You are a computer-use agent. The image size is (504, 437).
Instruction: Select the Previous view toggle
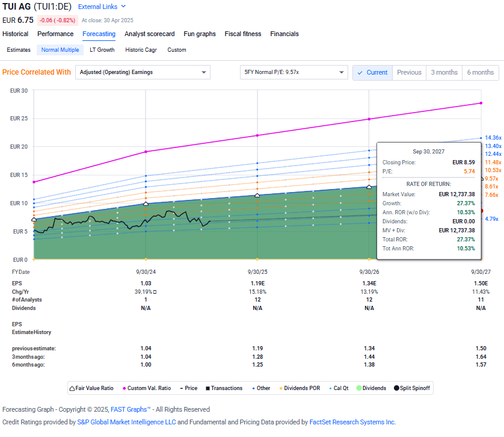[x=409, y=72]
